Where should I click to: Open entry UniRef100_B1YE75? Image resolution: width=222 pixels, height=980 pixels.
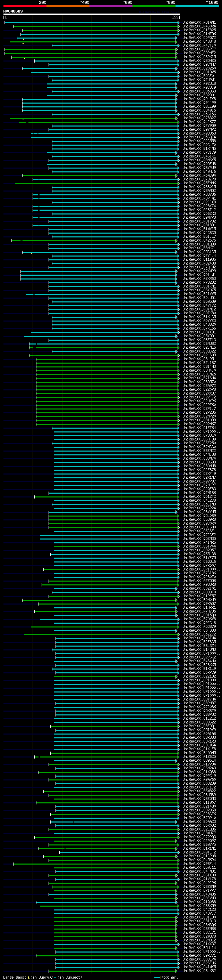199,558
